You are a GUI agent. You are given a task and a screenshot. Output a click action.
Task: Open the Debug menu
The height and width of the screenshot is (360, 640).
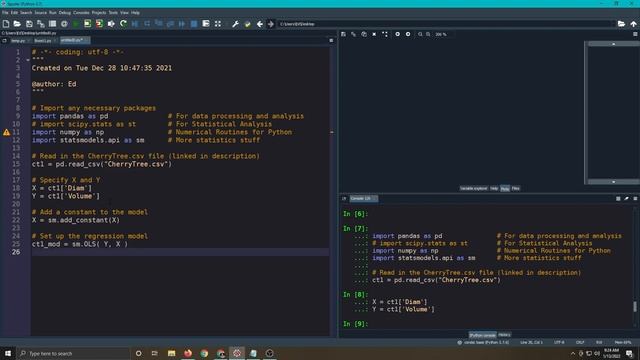point(64,13)
